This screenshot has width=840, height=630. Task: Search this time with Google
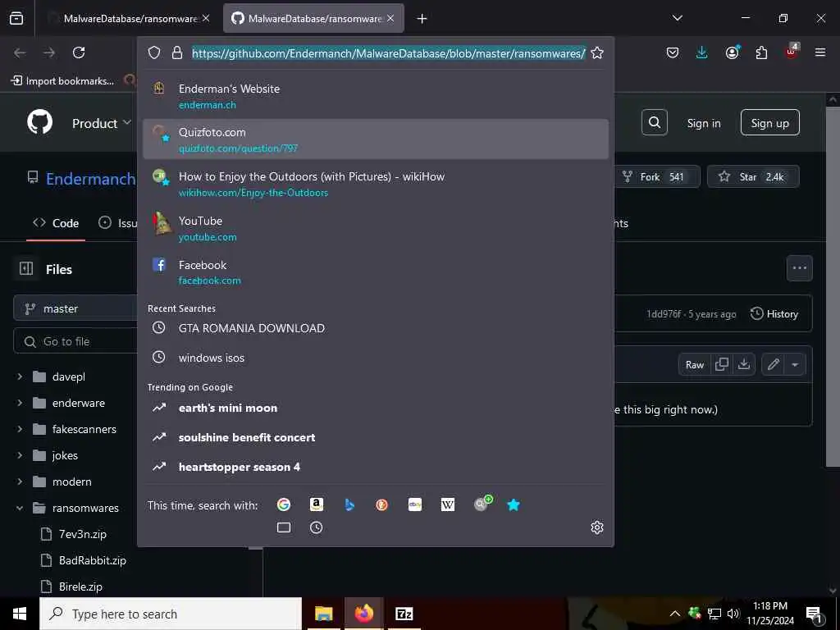[x=283, y=504]
